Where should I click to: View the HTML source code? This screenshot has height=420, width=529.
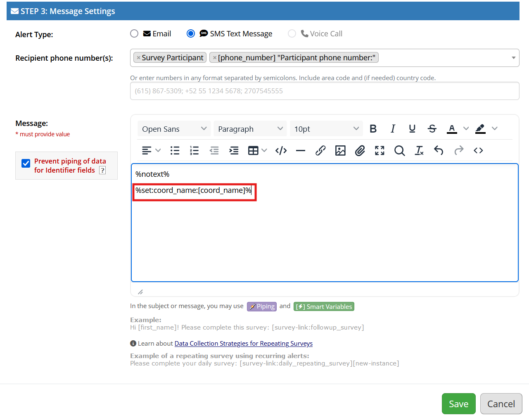478,150
